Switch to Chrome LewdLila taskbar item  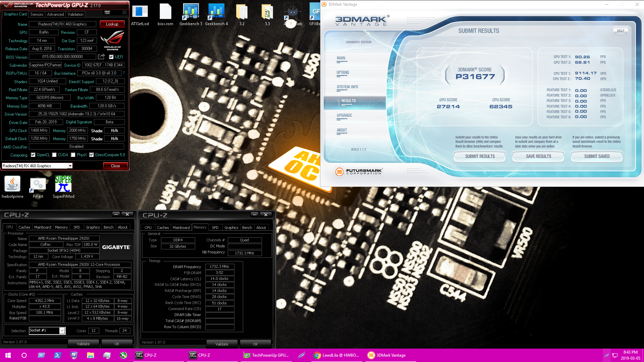(x=337, y=355)
